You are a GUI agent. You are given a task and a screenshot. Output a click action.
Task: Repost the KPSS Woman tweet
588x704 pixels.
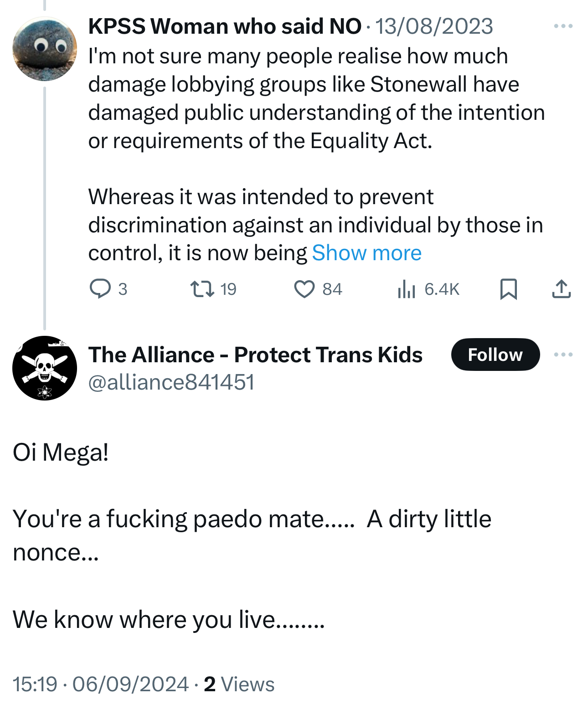pos(202,289)
